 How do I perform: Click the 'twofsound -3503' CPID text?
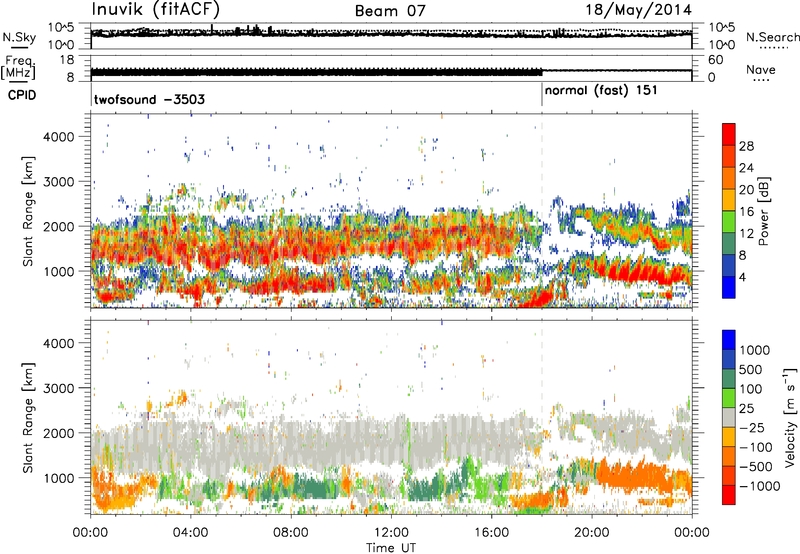[x=149, y=99]
